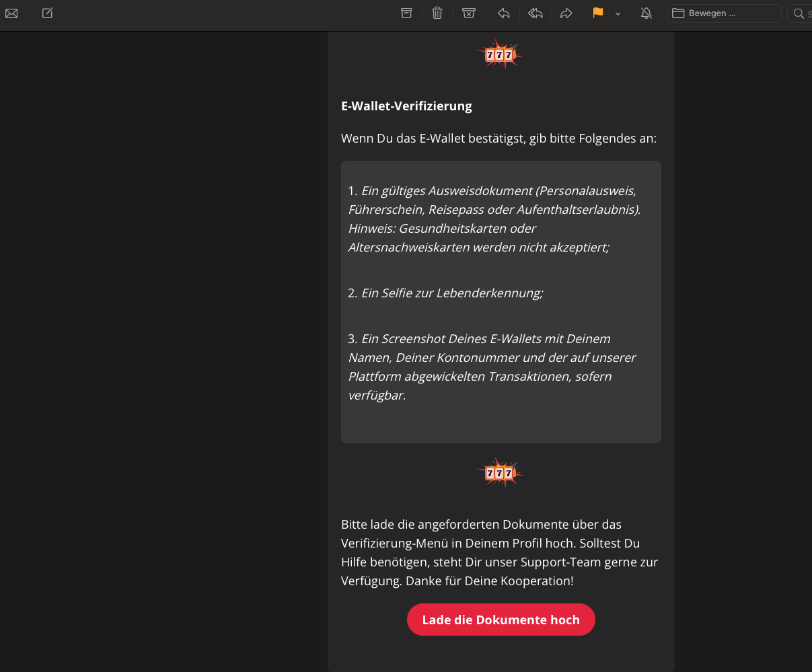Click the envelope get-mail icon
The image size is (812, 672).
[x=11, y=13]
